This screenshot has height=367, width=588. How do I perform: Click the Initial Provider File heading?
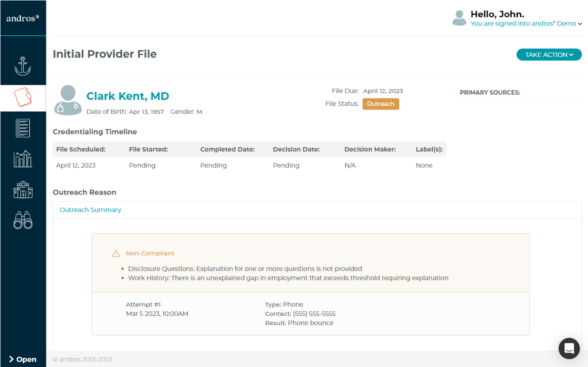tap(105, 54)
